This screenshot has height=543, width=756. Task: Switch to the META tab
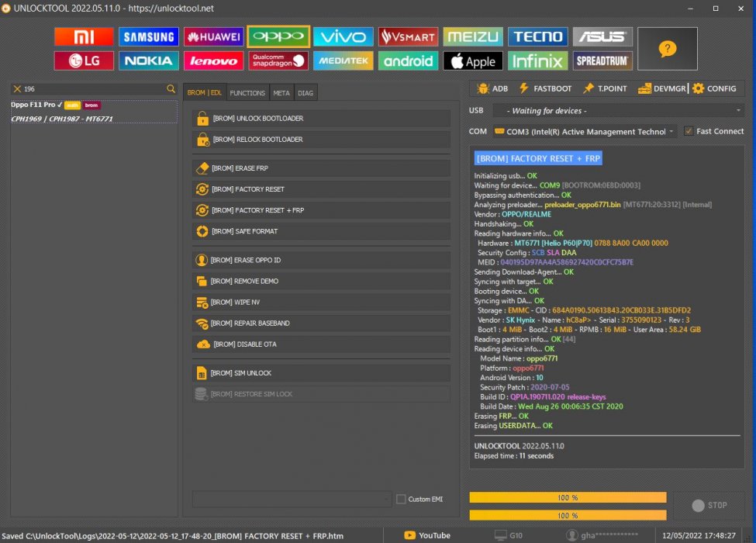[x=281, y=93]
